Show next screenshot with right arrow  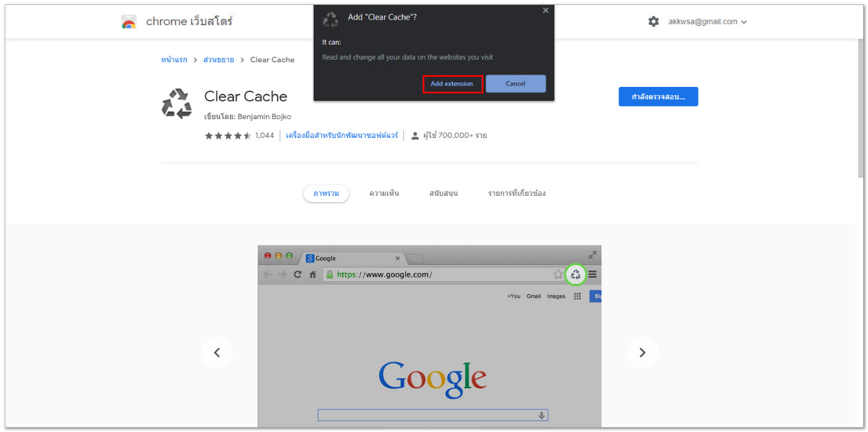[x=642, y=353]
